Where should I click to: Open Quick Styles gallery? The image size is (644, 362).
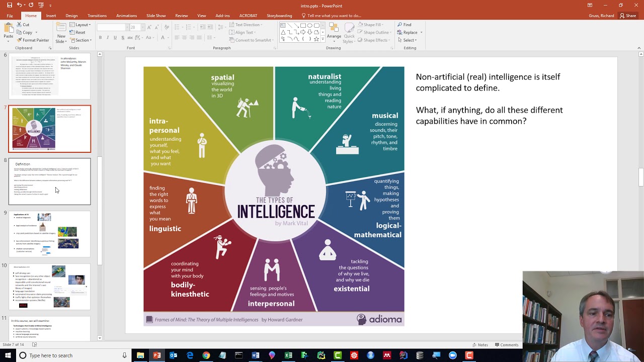coord(349,33)
